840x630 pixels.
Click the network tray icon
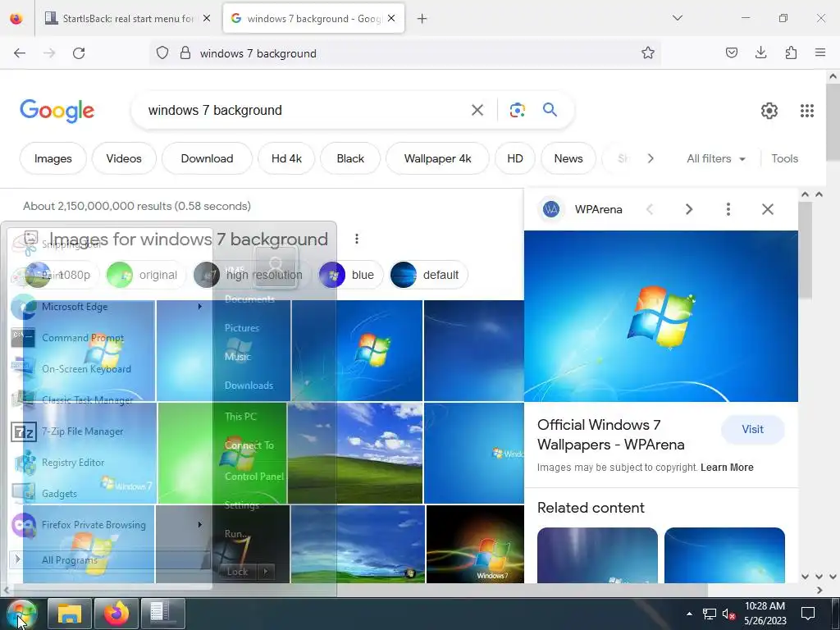click(710, 614)
